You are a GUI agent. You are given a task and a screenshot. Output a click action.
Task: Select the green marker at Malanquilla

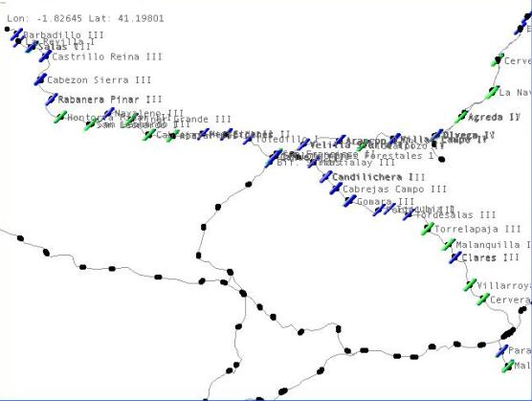click(x=448, y=244)
